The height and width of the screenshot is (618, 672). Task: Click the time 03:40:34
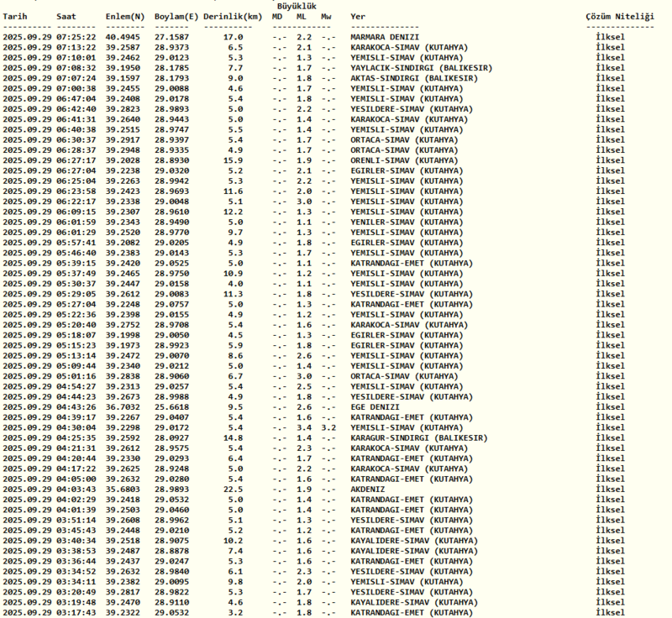(x=76, y=541)
